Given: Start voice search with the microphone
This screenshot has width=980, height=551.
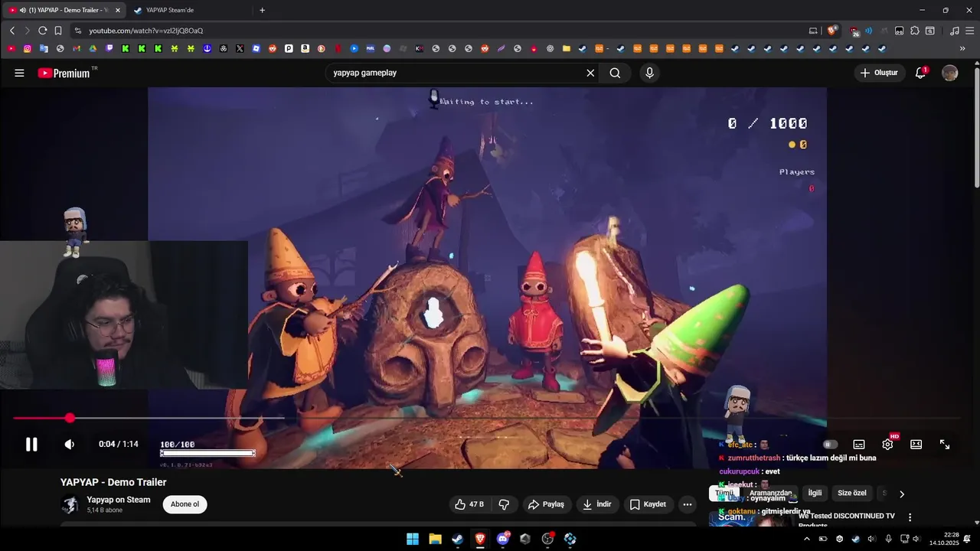Looking at the screenshot, I should [649, 73].
